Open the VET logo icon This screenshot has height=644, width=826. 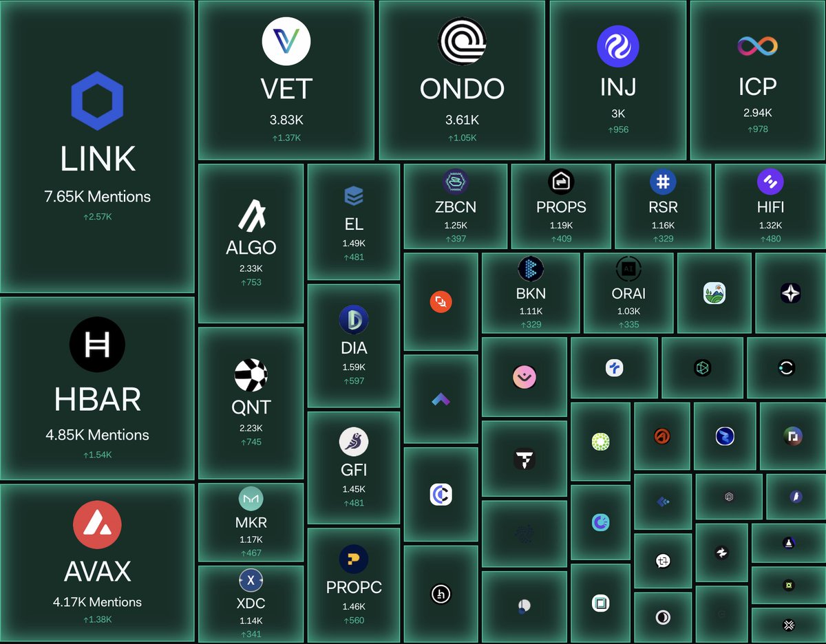click(286, 41)
